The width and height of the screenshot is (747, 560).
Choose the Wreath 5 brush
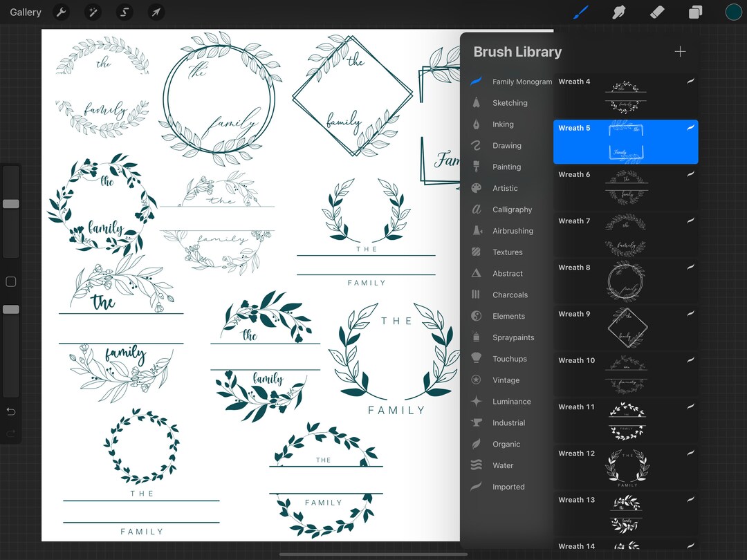pos(625,142)
